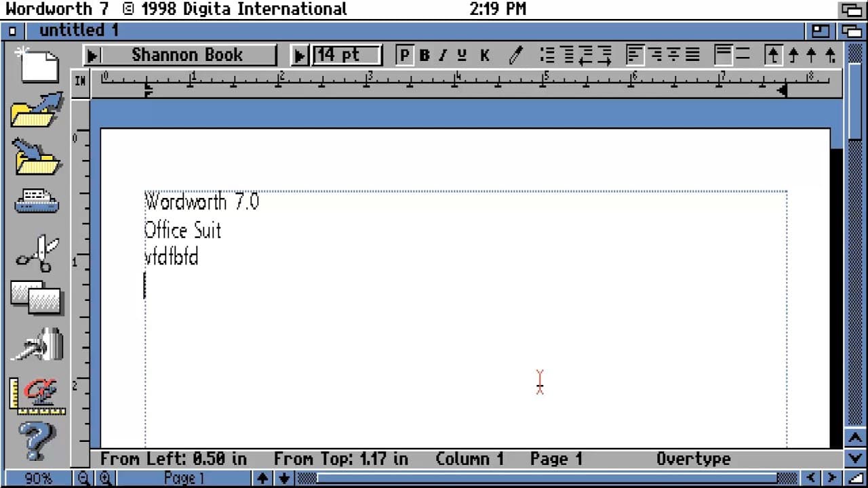Image resolution: width=868 pixels, height=488 pixels.
Task: Select the first tab-stop arrow button
Action: (x=773, y=56)
